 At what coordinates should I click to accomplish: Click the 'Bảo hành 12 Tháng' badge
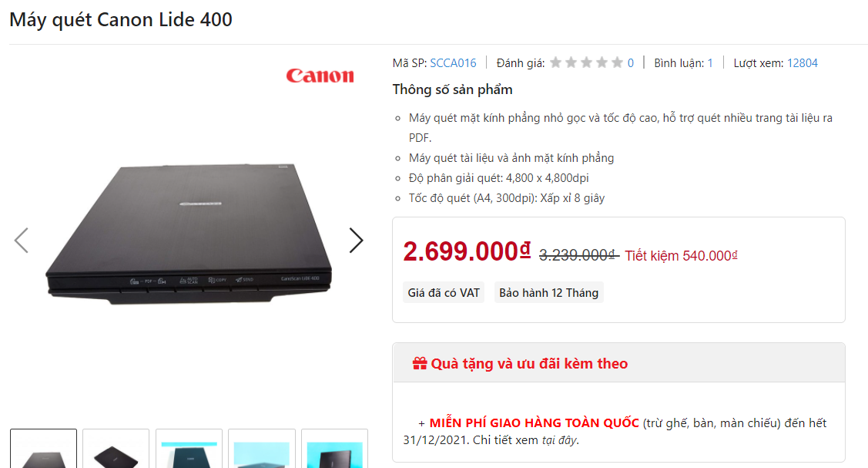(548, 292)
